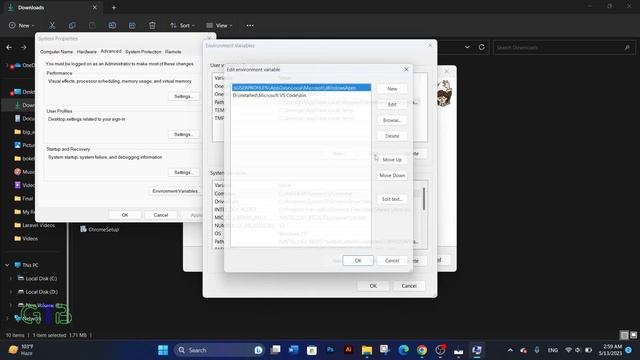The height and width of the screenshot is (360, 640).
Task: Open the Windows Start menu
Action: (x=163, y=350)
